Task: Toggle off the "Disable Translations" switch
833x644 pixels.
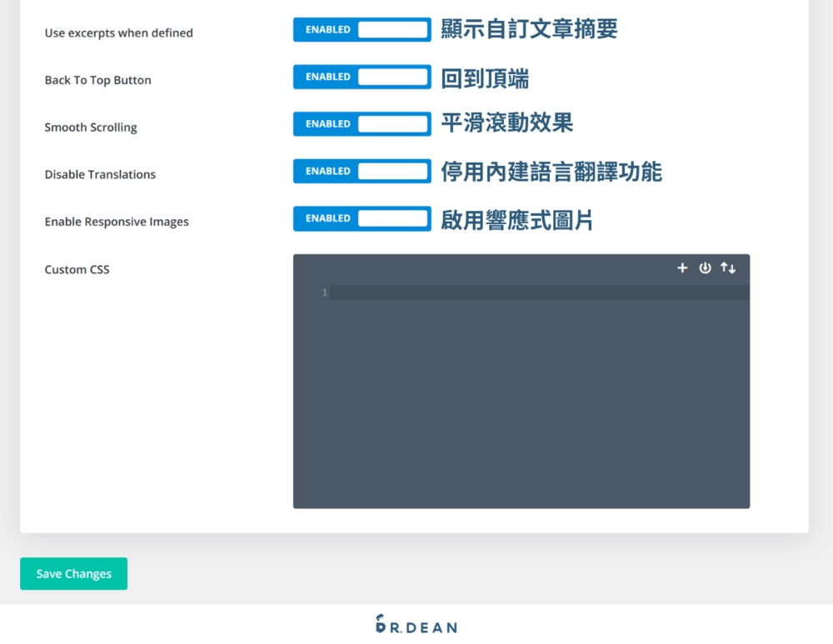Action: 362,171
